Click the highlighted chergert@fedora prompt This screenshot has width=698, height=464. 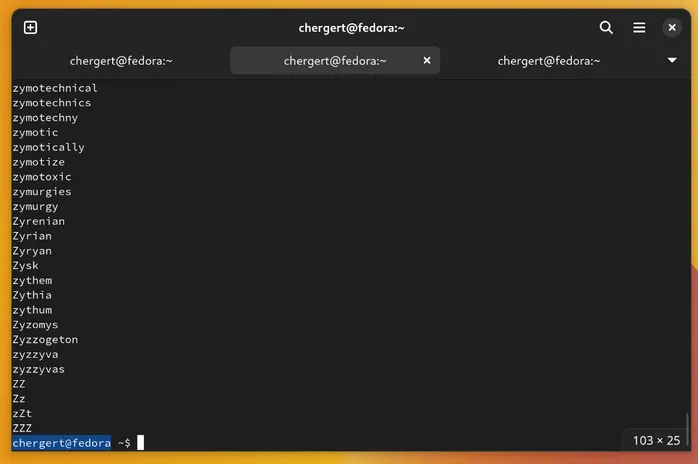click(61, 443)
